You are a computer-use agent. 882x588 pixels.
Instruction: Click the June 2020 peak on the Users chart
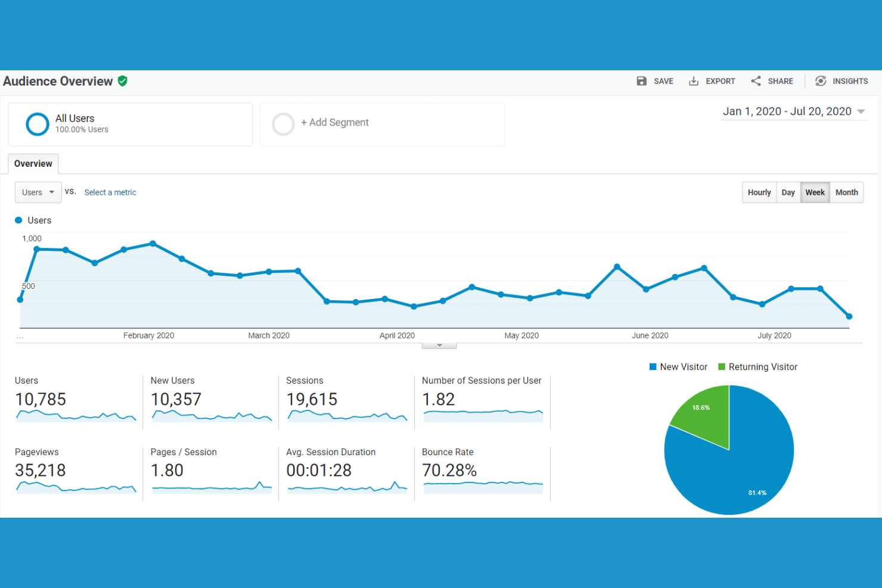[617, 267]
